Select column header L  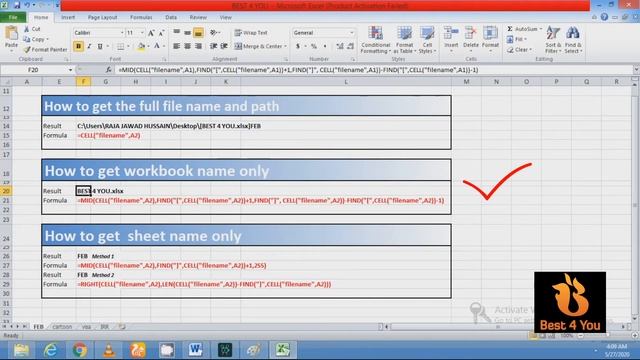click(346, 82)
